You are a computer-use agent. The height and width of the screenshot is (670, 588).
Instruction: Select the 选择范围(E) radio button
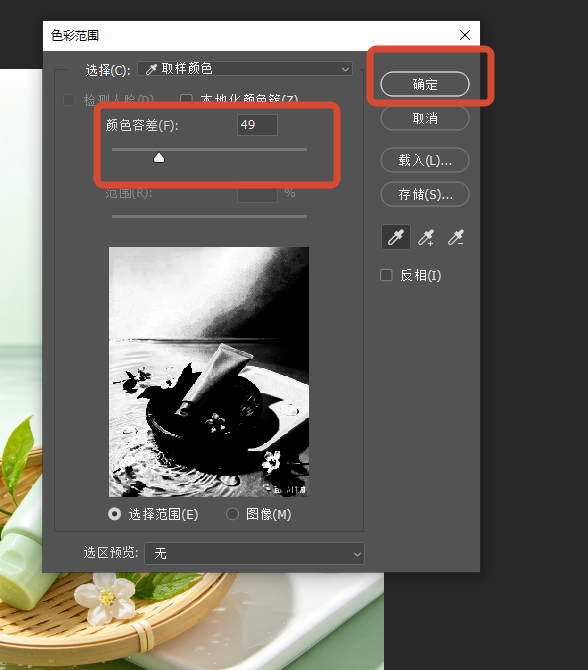click(115, 514)
